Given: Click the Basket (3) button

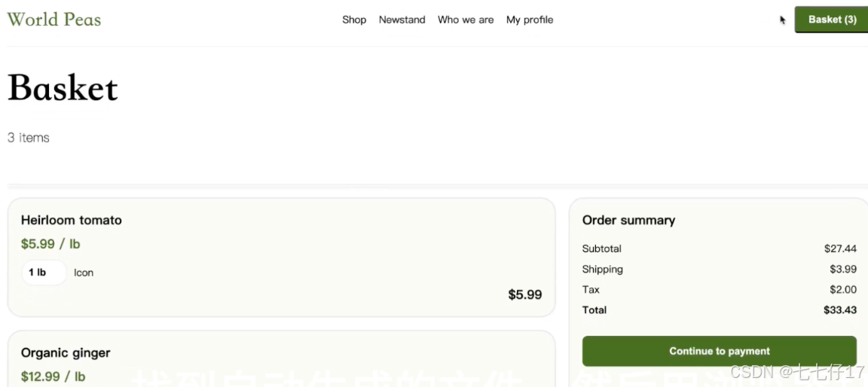Looking at the screenshot, I should click(832, 20).
